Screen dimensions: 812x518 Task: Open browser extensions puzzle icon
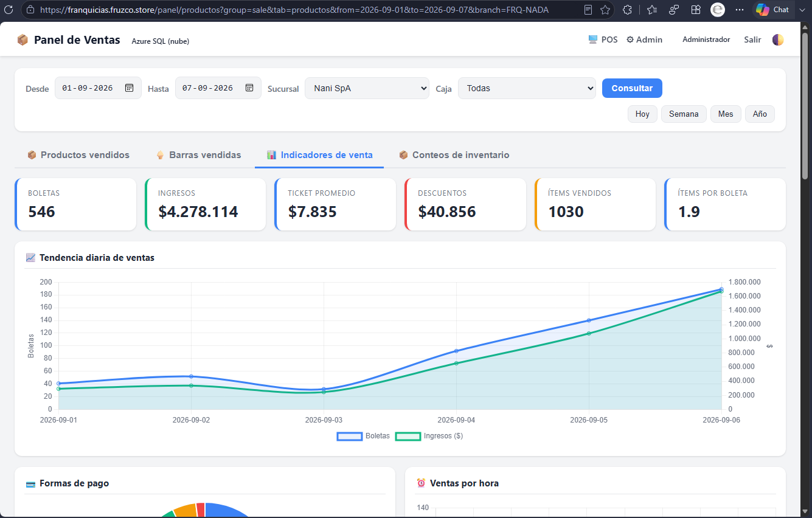coord(627,10)
